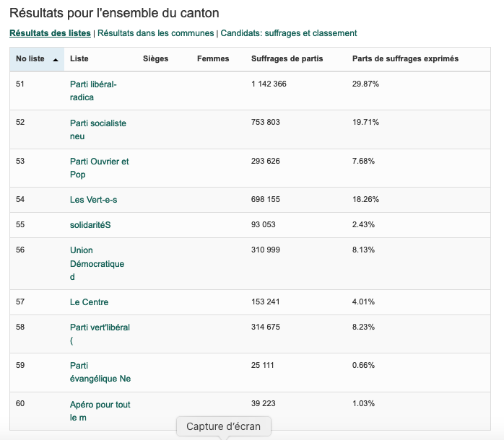Open the solidaritéS list link
This screenshot has height=440, width=504.
(90, 225)
